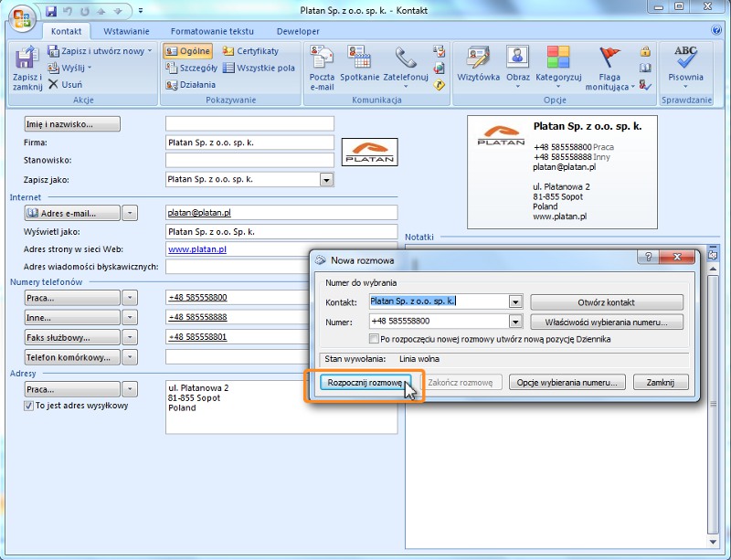Show the Ogólne contact view
The height and width of the screenshot is (560, 731).
tap(188, 51)
